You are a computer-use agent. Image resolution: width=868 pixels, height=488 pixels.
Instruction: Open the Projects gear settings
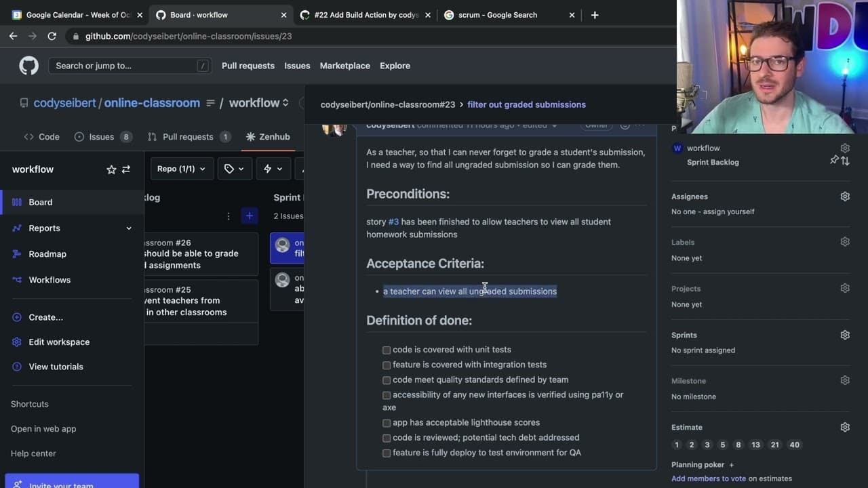pyautogui.click(x=845, y=288)
